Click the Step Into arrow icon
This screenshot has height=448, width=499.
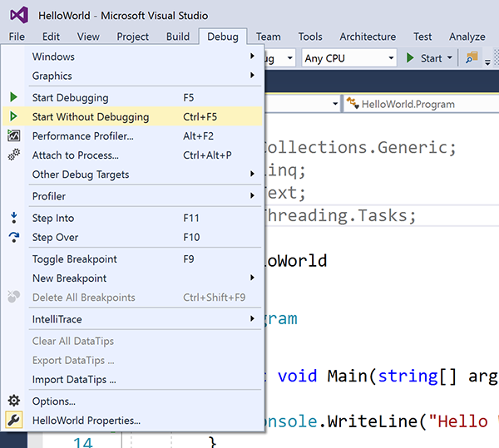pos(13,218)
